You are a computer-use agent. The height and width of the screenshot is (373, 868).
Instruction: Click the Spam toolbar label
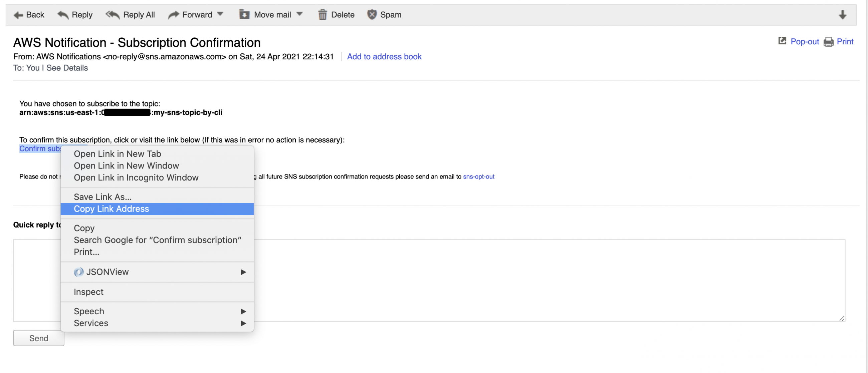coord(391,15)
